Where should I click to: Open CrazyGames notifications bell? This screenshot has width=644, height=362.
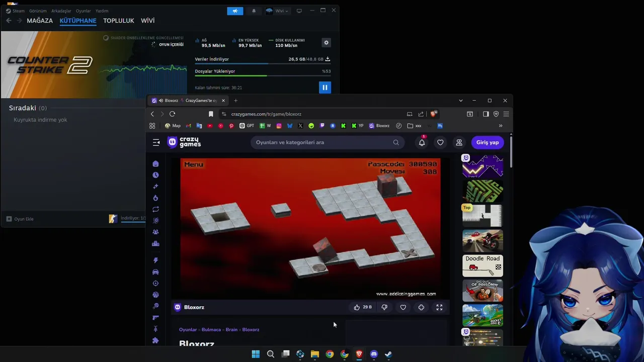422,142
